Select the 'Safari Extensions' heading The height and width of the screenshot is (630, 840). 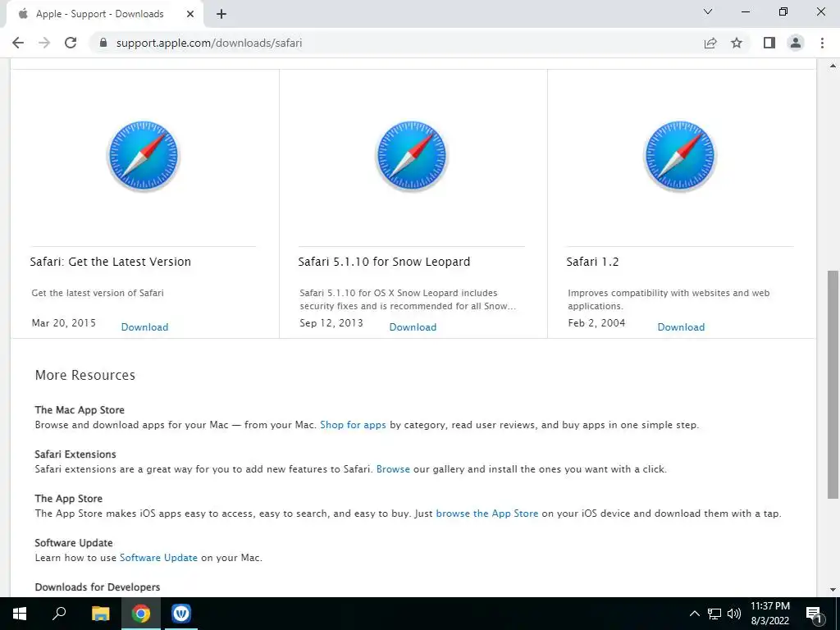click(x=75, y=454)
